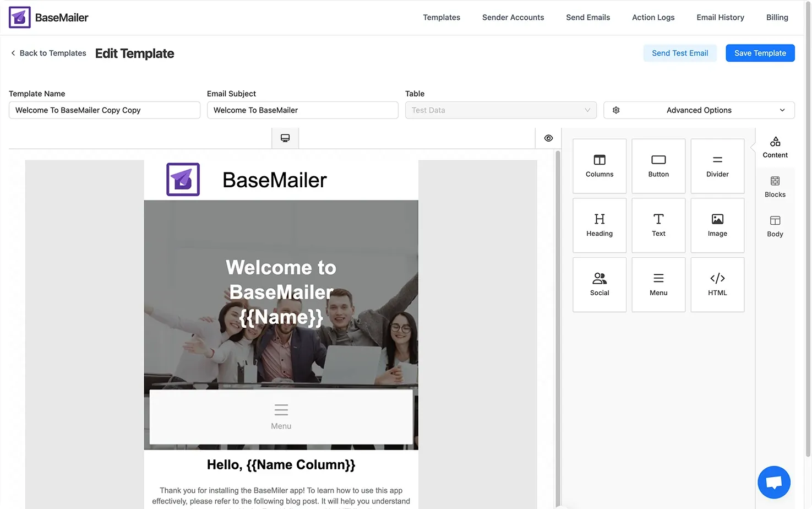Image resolution: width=812 pixels, height=509 pixels.
Task: Add a Button block to the template
Action: [x=658, y=166]
